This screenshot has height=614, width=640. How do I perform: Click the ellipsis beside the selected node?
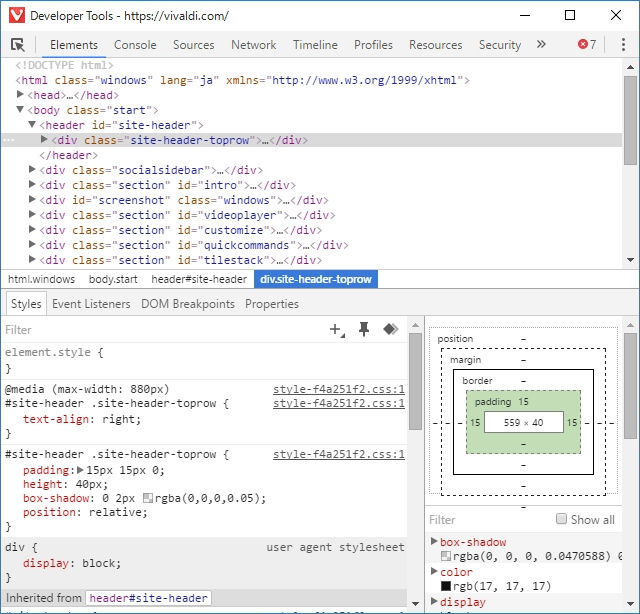click(x=9, y=140)
